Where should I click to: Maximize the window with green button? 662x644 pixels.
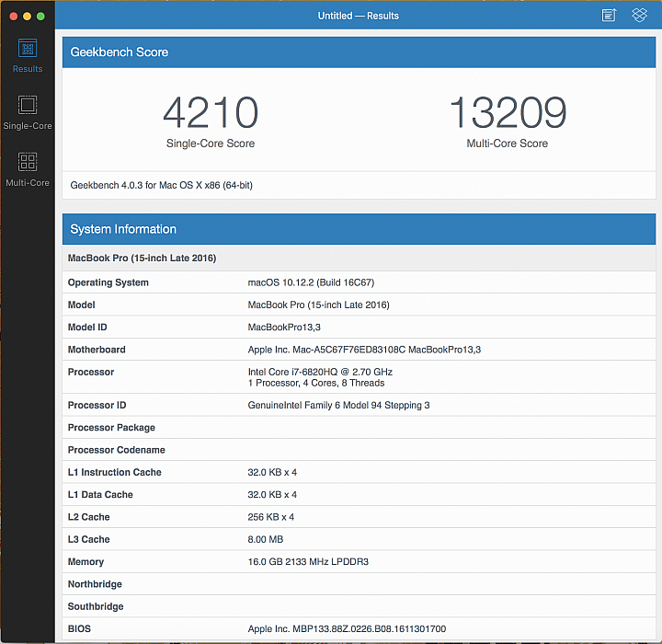[40, 16]
